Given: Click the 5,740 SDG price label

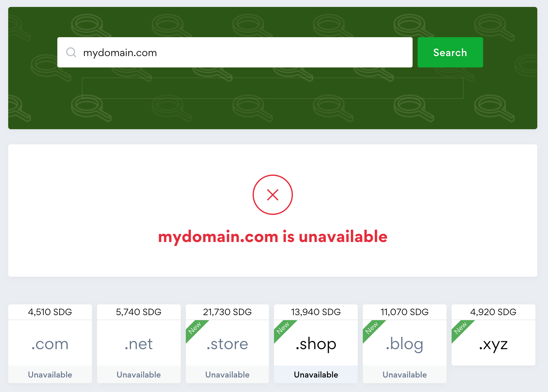Looking at the screenshot, I should (x=139, y=312).
